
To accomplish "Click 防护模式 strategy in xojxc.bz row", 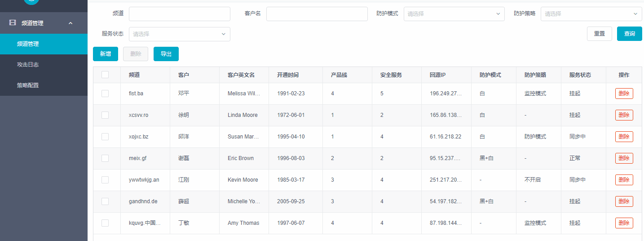I will pos(535,137).
